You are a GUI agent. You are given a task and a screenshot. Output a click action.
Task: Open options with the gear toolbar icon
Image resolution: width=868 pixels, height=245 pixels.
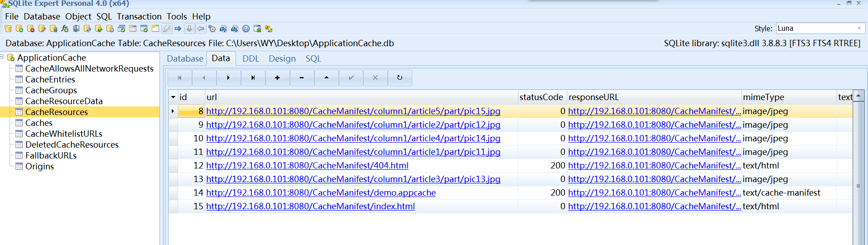212,29
